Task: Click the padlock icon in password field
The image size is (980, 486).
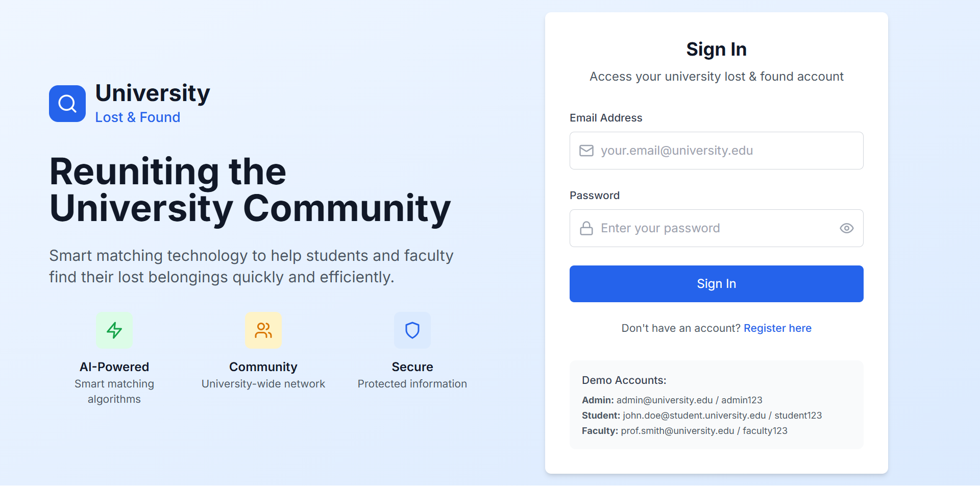Action: point(586,228)
